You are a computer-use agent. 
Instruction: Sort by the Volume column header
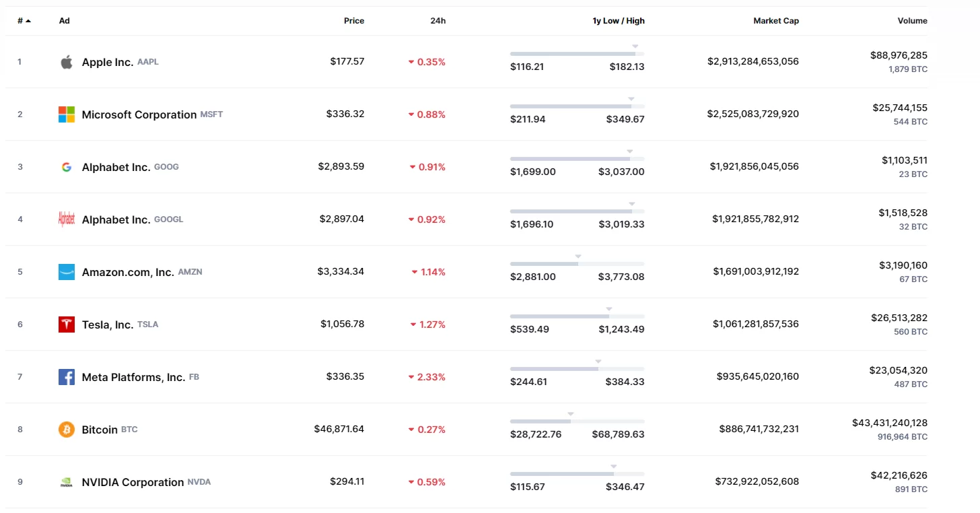pyautogui.click(x=912, y=21)
